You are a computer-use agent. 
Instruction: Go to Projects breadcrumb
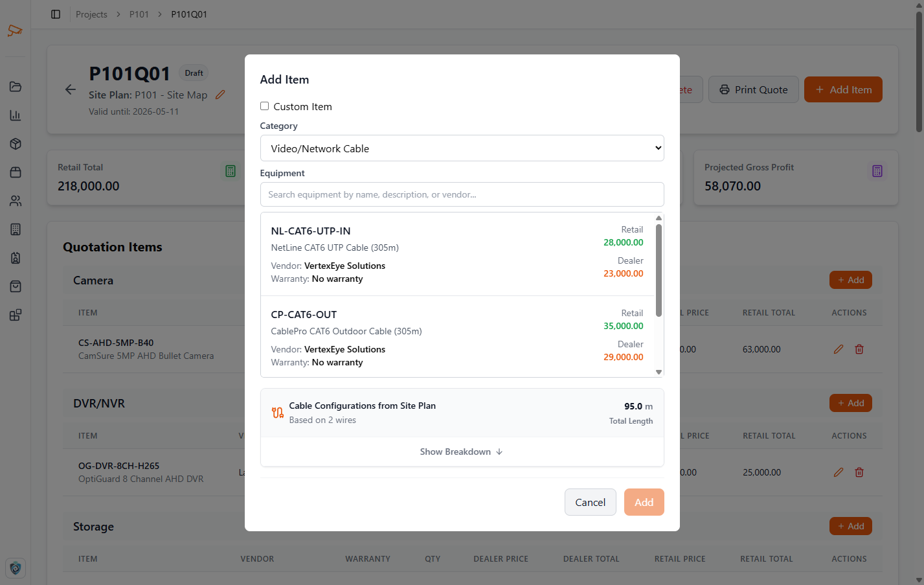[91, 14]
